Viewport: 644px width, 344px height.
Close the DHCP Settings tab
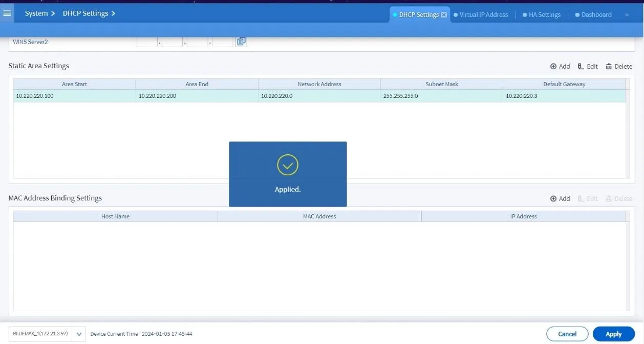tap(443, 14)
